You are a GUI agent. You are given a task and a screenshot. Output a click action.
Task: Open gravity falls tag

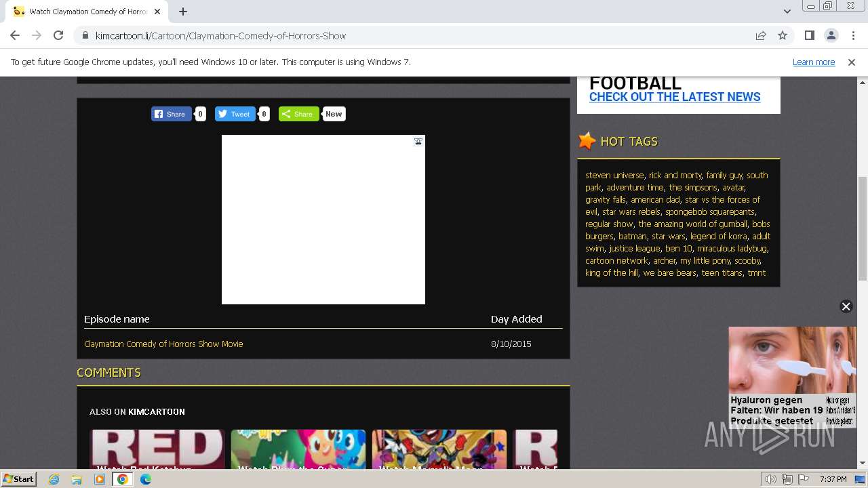606,199
